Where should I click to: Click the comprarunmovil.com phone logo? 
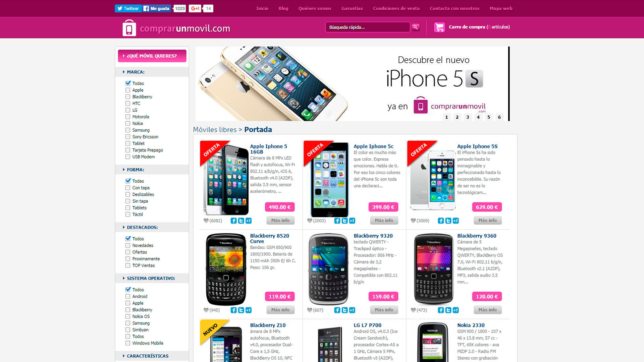point(129,28)
